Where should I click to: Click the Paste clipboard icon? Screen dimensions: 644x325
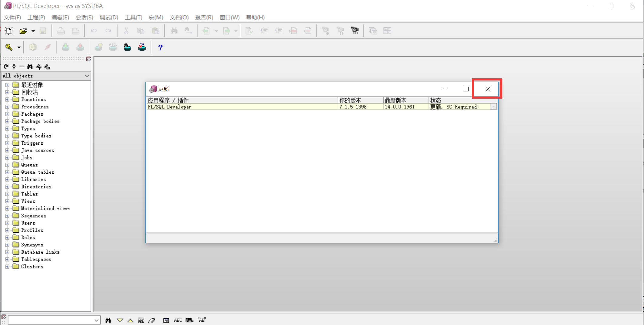coord(155,31)
